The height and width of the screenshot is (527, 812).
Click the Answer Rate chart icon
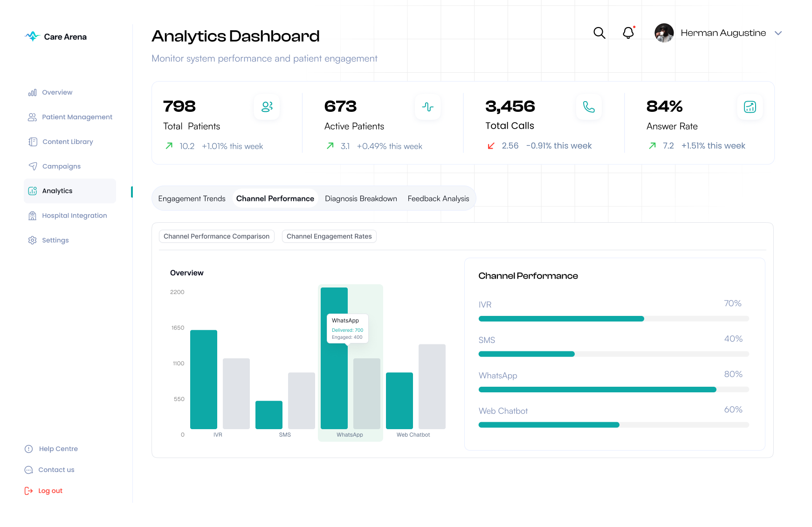[x=750, y=107]
